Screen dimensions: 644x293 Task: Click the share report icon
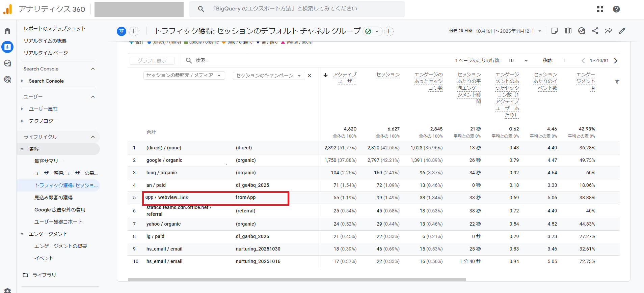pyautogui.click(x=595, y=31)
